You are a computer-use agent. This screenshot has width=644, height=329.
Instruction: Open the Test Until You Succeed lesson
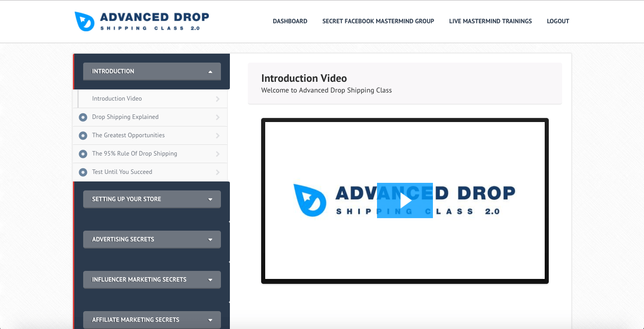click(150, 172)
